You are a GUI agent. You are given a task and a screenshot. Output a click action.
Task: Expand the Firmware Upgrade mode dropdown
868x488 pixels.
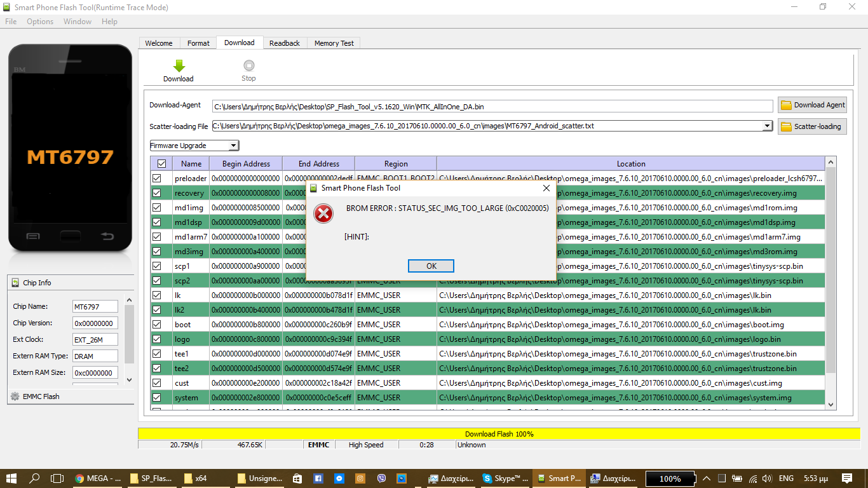(233, 146)
